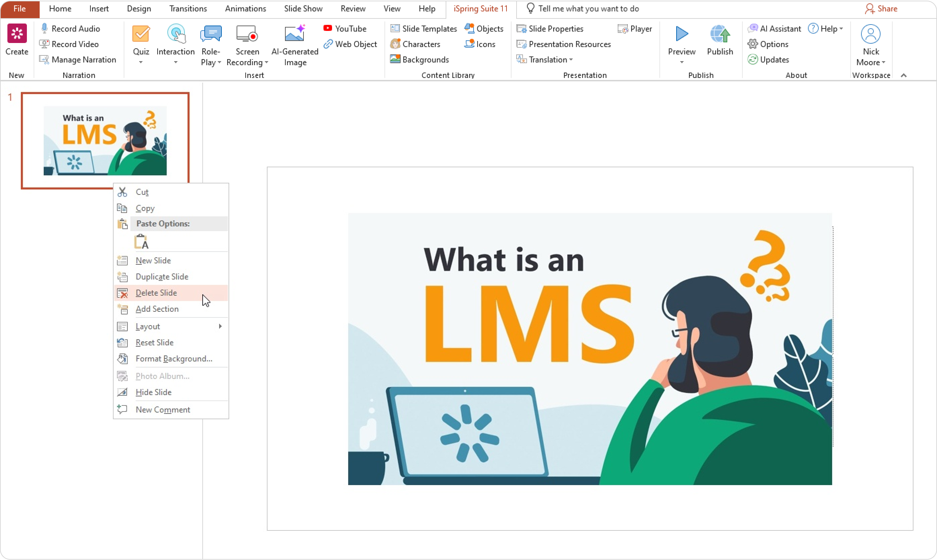This screenshot has width=937, height=560.
Task: Click the Record Audio button
Action: coord(71,29)
